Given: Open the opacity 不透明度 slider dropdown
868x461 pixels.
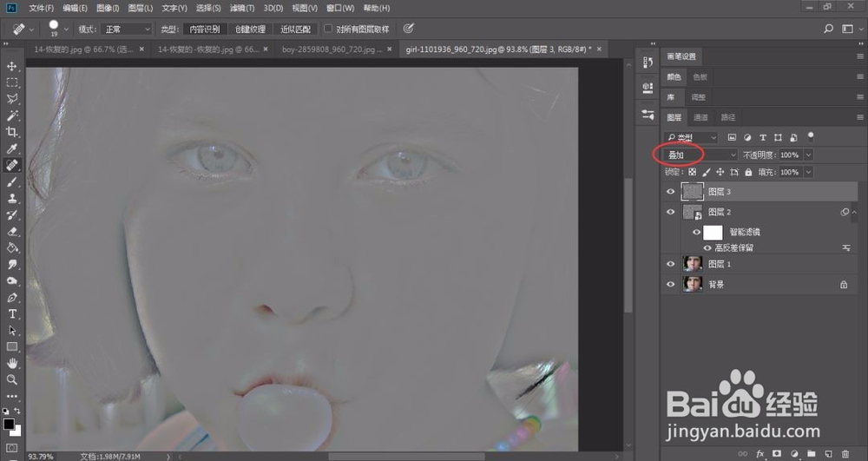Looking at the screenshot, I should (808, 155).
